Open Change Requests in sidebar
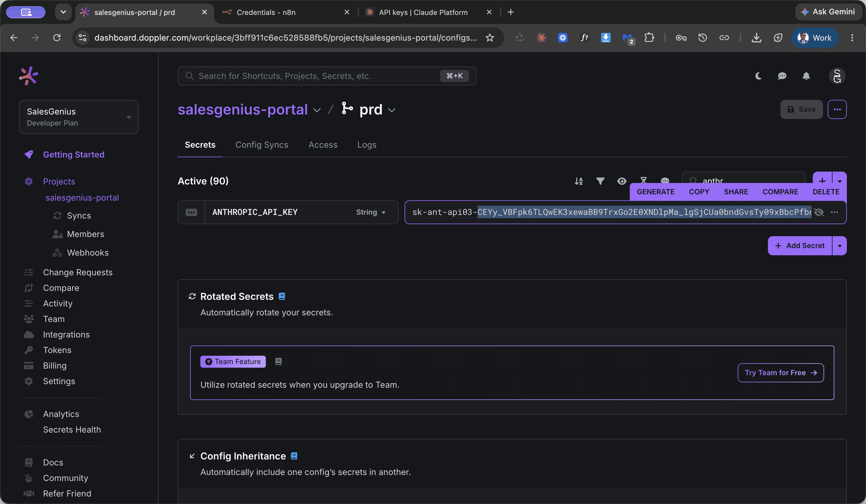The width and height of the screenshot is (866, 504). click(78, 272)
